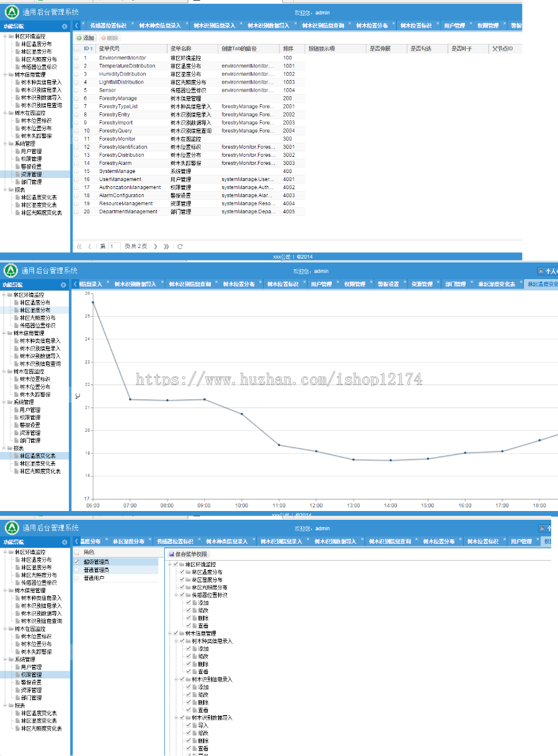
Task: Open 权限管理 in the permissions screen sidebar
Action: (31, 675)
